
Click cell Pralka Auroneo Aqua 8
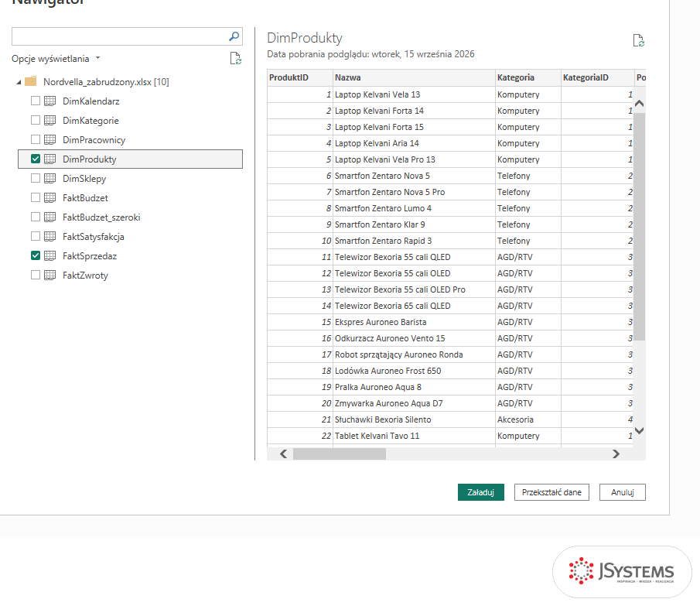pos(414,387)
